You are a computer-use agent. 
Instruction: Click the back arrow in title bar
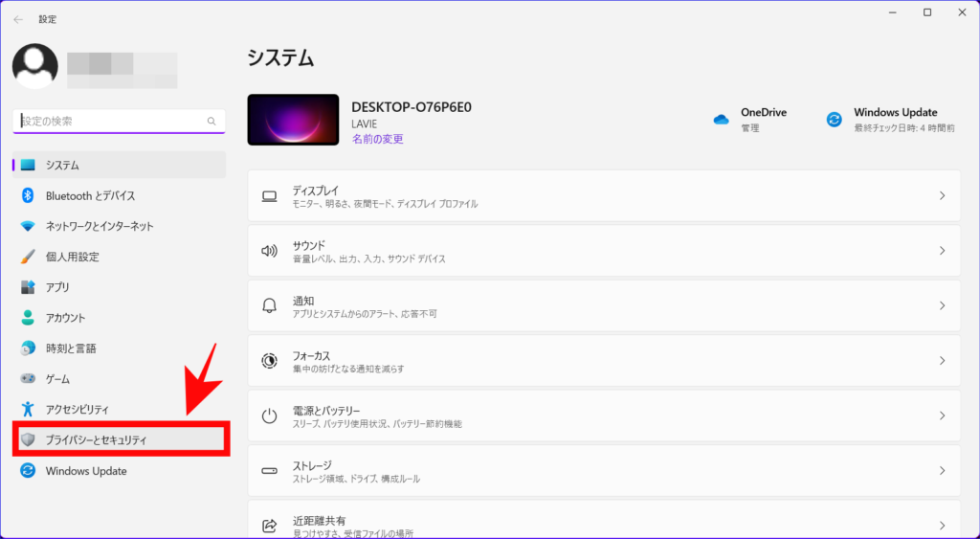(18, 18)
